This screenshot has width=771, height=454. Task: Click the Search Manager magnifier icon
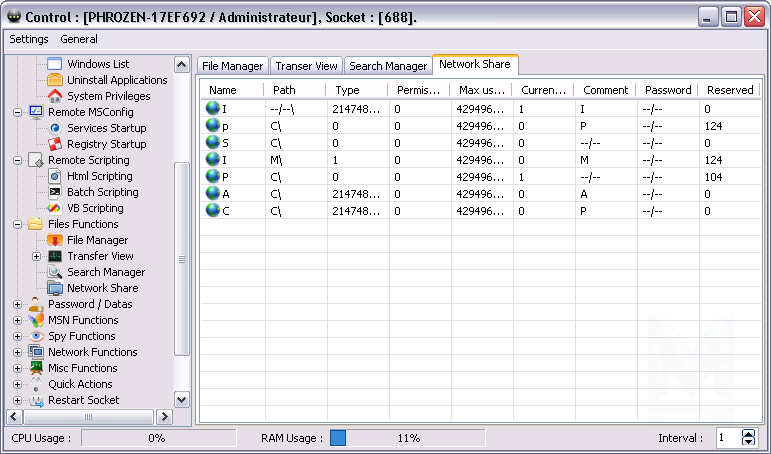tap(55, 272)
